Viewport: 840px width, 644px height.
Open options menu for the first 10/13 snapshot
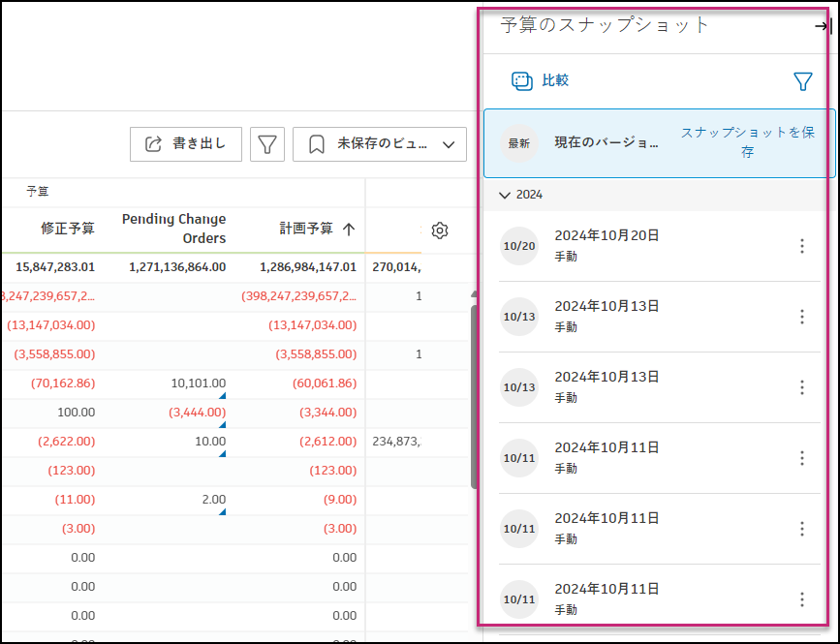pyautogui.click(x=802, y=317)
